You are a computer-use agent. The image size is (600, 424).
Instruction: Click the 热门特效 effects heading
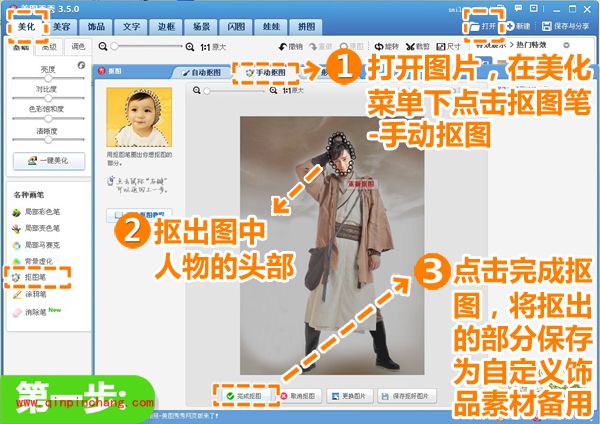531,45
